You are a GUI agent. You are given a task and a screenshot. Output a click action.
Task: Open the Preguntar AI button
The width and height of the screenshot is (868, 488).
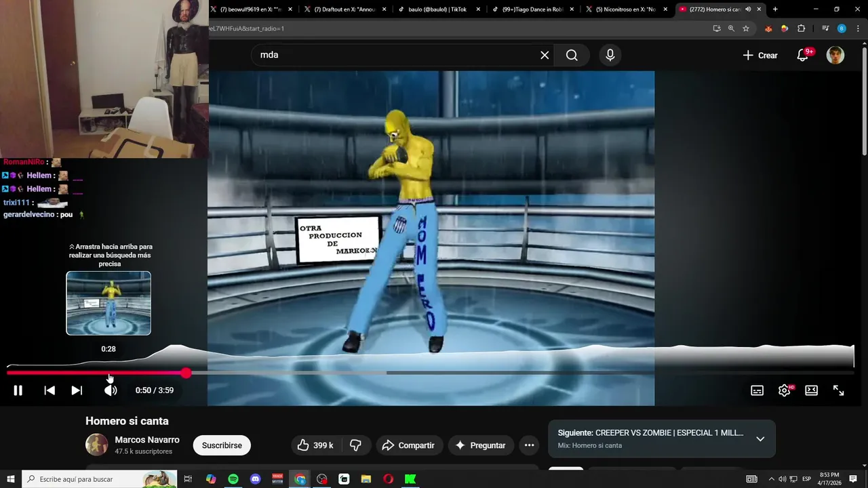(481, 445)
